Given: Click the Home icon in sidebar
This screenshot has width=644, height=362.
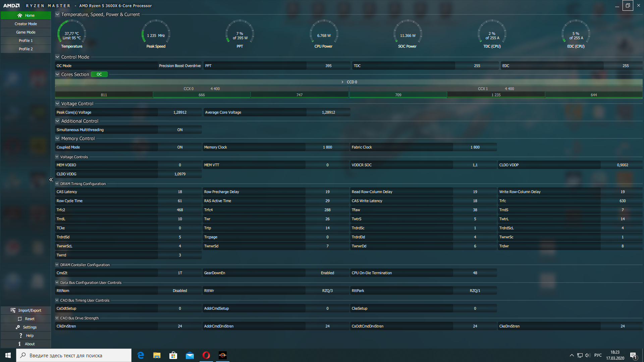Looking at the screenshot, I should coord(20,15).
